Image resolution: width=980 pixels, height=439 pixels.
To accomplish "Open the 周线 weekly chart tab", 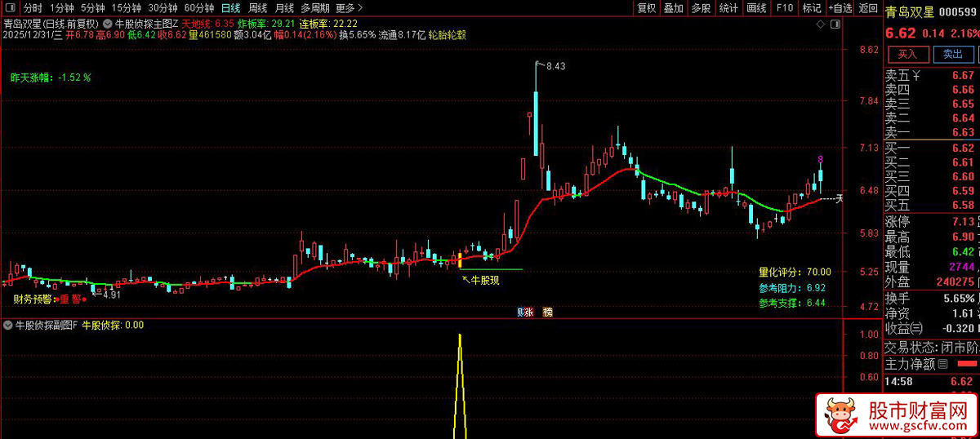I will coord(257,8).
